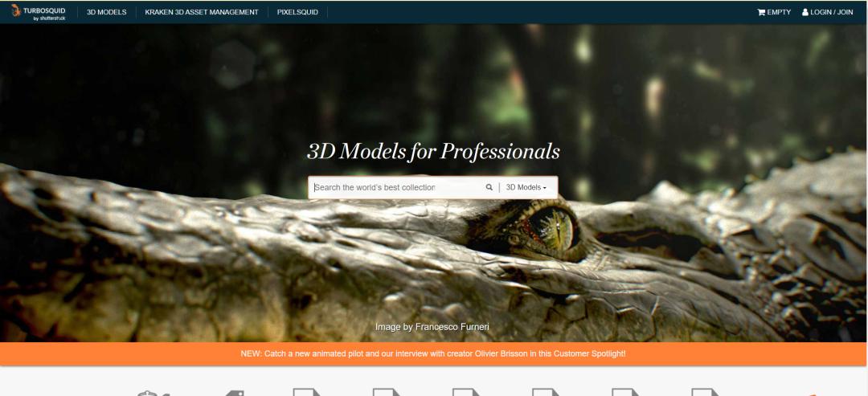The image size is (868, 396).
Task: Click the Image by Francesco Furneri credit
Action: (x=432, y=327)
